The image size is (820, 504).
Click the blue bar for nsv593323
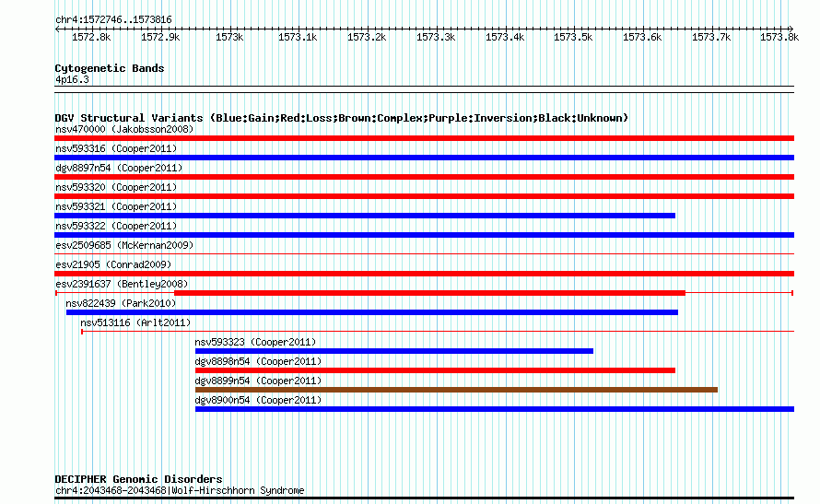click(x=394, y=351)
